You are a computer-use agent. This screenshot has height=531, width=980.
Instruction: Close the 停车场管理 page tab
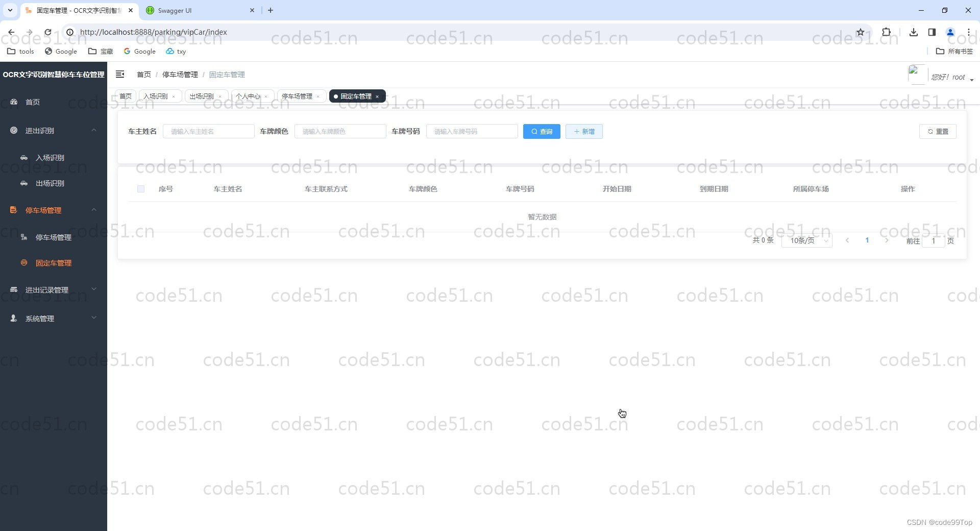click(x=318, y=96)
